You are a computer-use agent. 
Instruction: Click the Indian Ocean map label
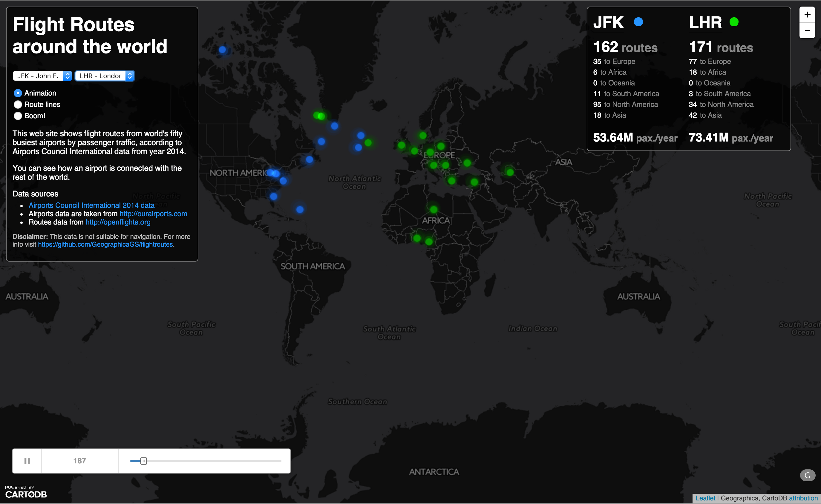pyautogui.click(x=533, y=329)
